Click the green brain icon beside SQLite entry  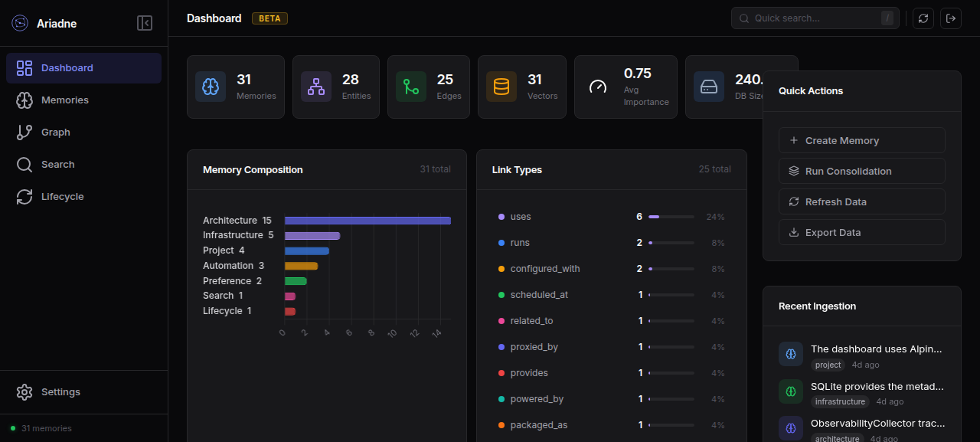click(791, 391)
